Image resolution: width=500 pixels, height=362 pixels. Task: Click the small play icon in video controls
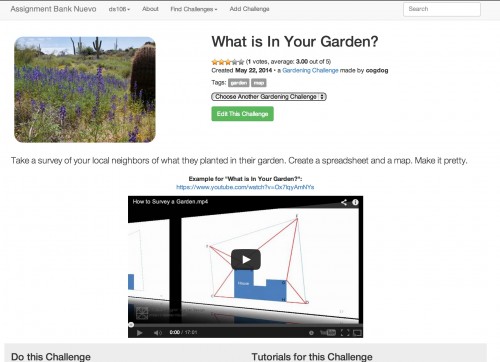pos(140,332)
